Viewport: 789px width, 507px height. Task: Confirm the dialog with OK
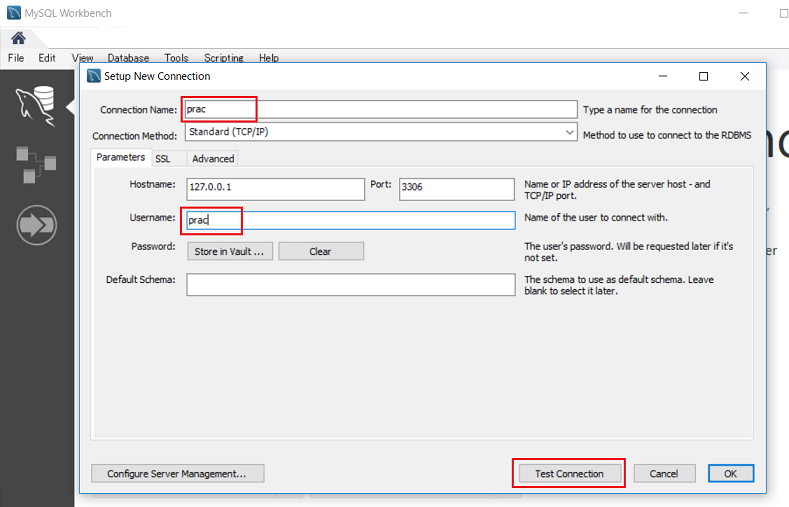coord(731,473)
